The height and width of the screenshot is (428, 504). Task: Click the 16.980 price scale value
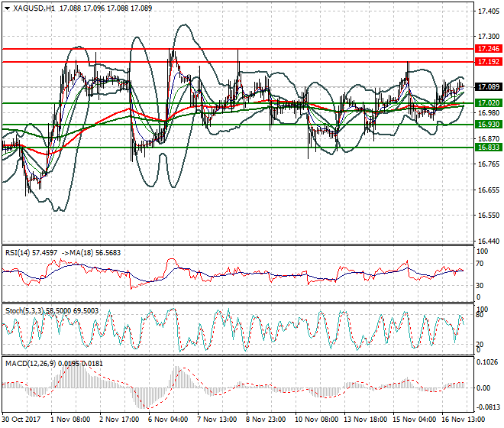[x=489, y=112]
